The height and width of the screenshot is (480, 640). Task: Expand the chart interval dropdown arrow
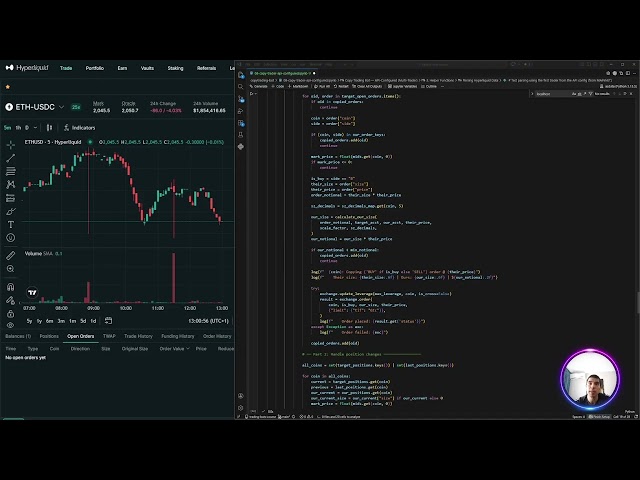[36, 128]
